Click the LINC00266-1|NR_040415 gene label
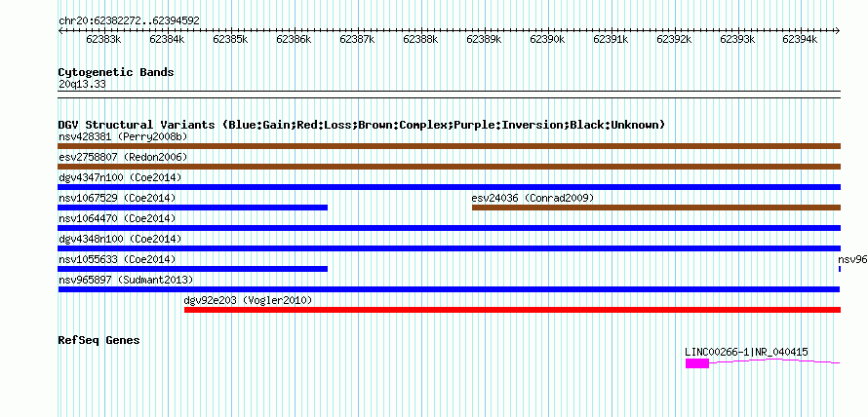The height and width of the screenshot is (417, 868). [x=746, y=352]
